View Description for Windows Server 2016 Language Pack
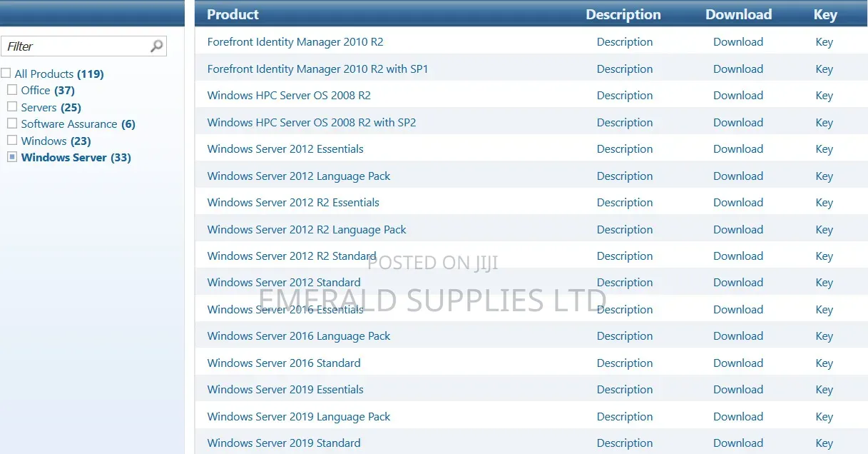Viewport: 868px width, 454px height. [625, 336]
